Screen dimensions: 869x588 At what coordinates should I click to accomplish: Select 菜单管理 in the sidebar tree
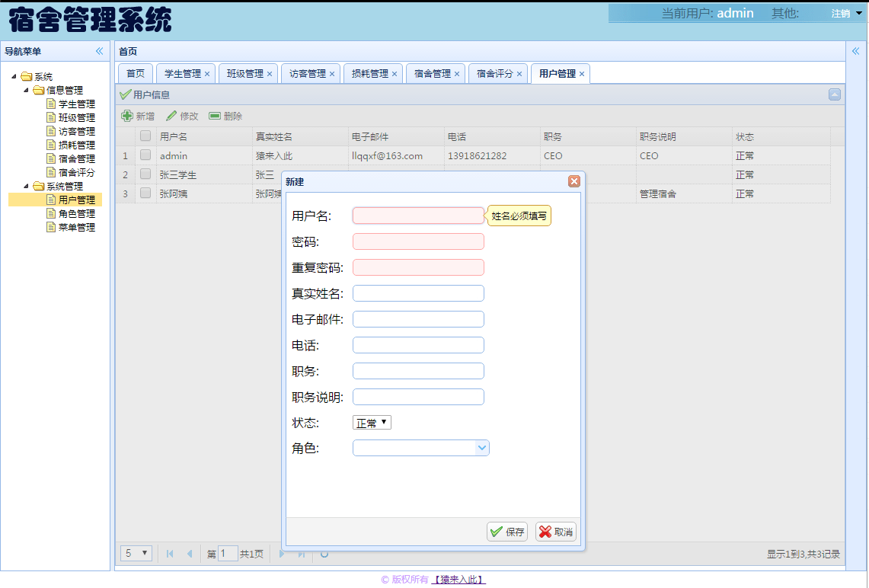pos(74,227)
